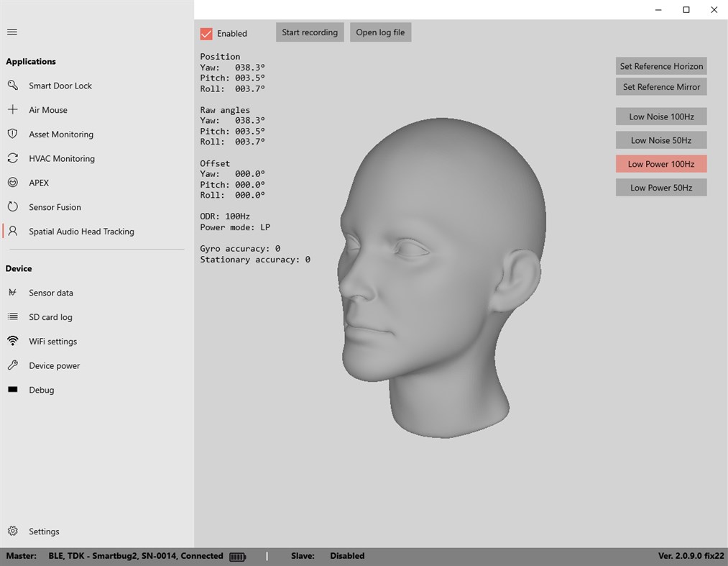Select the Air Mouse plus icon
The width and height of the screenshot is (728, 566).
pos(12,110)
